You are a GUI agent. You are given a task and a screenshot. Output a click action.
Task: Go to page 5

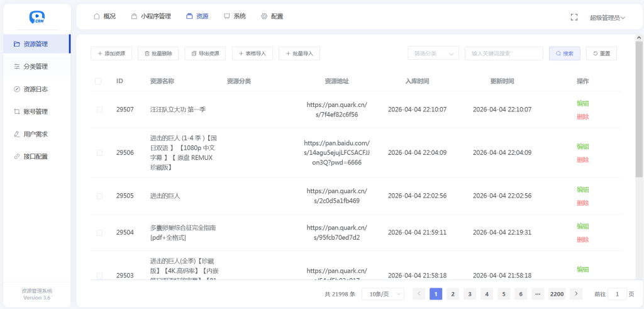[x=504, y=294]
